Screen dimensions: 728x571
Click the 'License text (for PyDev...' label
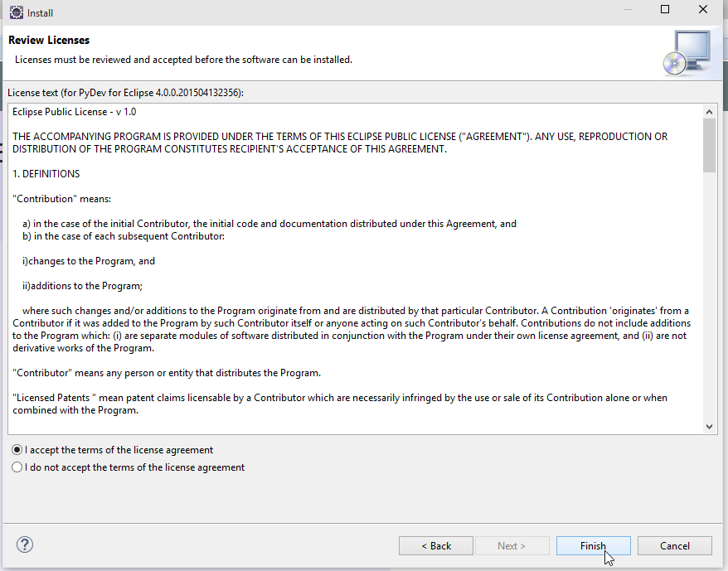coord(125,92)
